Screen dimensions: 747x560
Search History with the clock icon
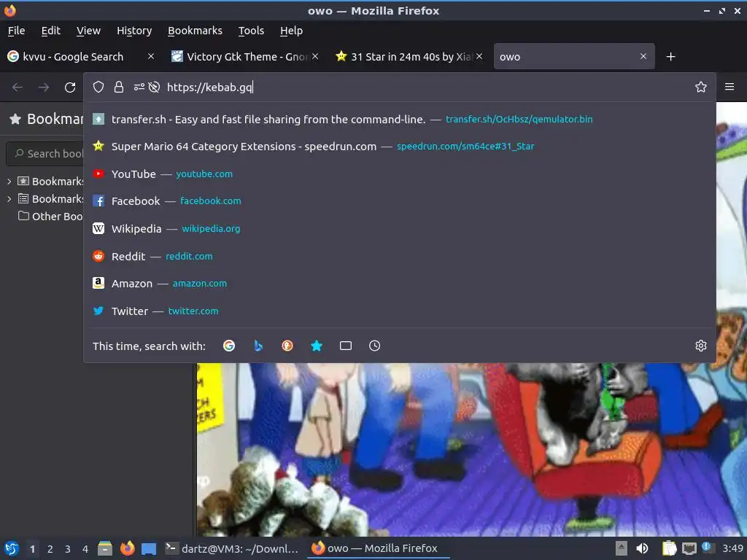click(x=374, y=346)
